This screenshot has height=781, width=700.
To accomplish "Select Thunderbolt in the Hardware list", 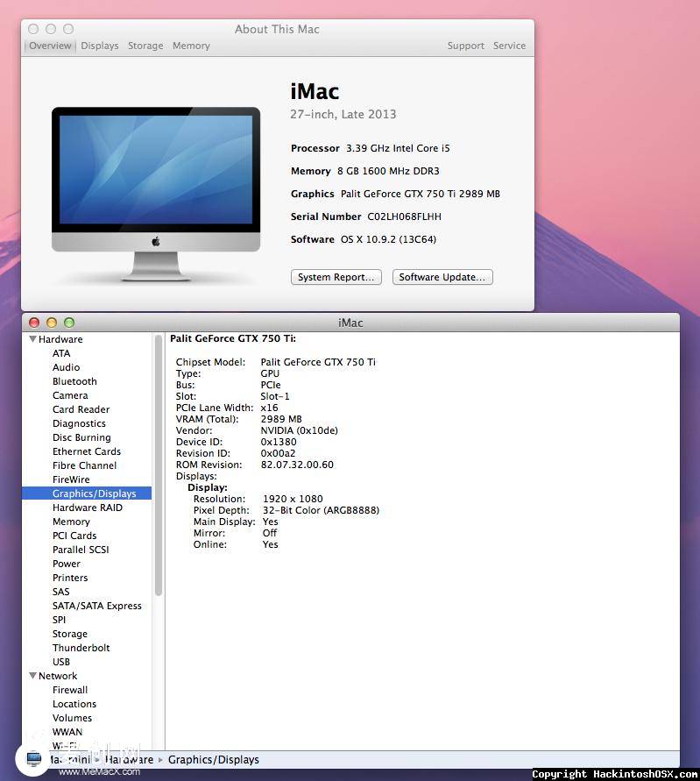I will click(81, 648).
